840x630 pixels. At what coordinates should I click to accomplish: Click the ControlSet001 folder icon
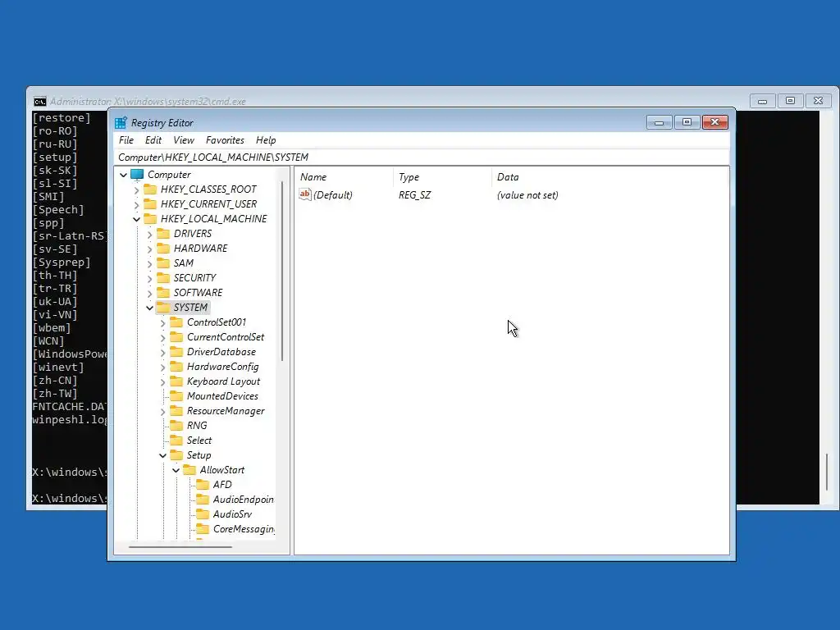(x=176, y=322)
